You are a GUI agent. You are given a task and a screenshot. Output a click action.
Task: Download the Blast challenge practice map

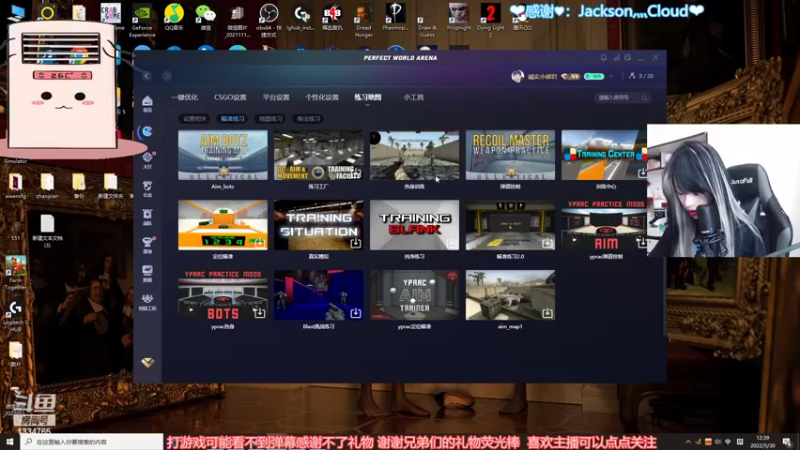click(355, 312)
